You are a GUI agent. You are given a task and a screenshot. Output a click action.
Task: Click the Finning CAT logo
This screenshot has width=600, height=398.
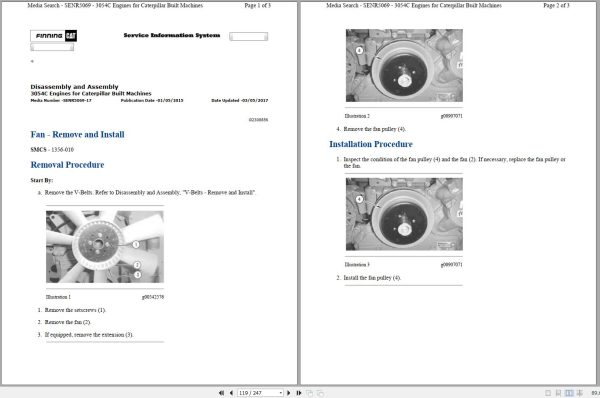(x=54, y=36)
